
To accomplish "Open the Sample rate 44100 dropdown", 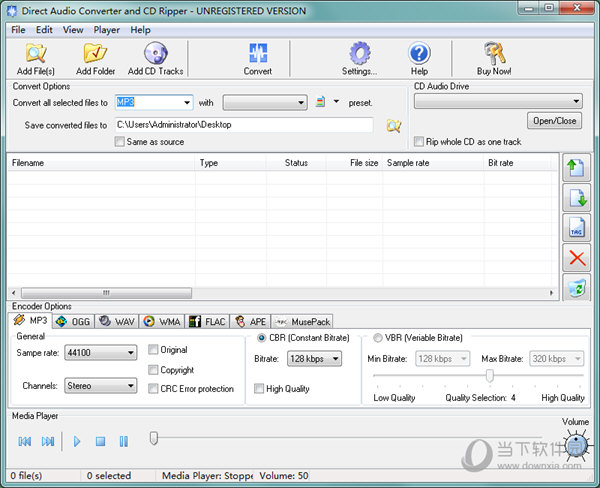I will 101,352.
